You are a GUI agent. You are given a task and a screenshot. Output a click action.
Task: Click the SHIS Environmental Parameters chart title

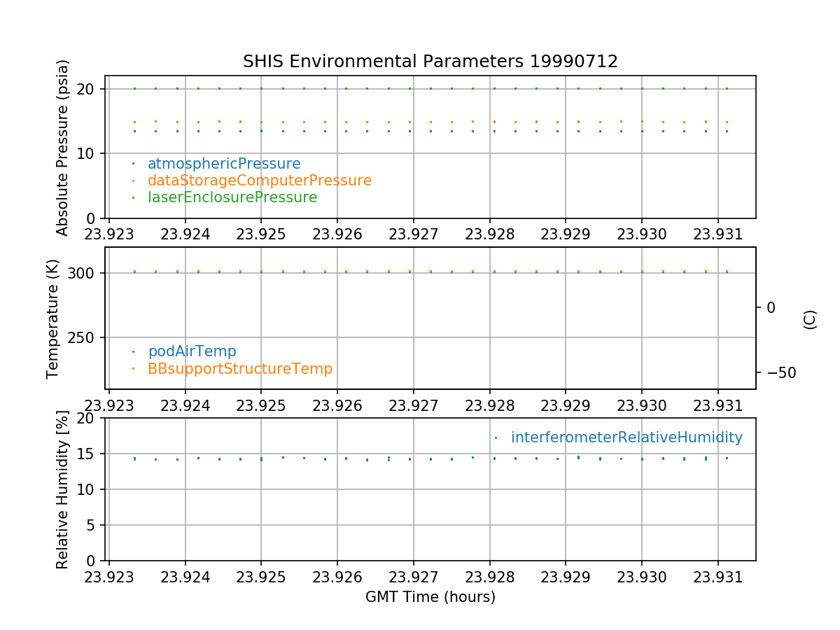[x=430, y=62]
